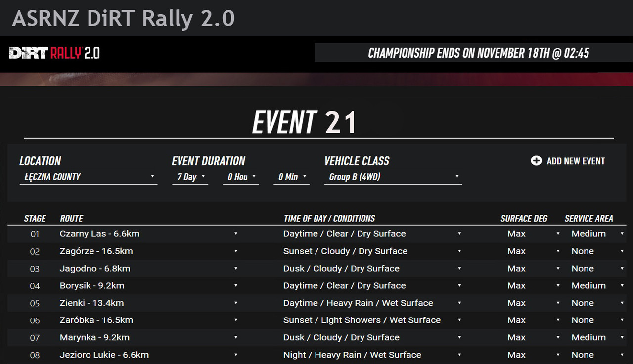
Task: Click stage number 05
Action: (x=35, y=304)
